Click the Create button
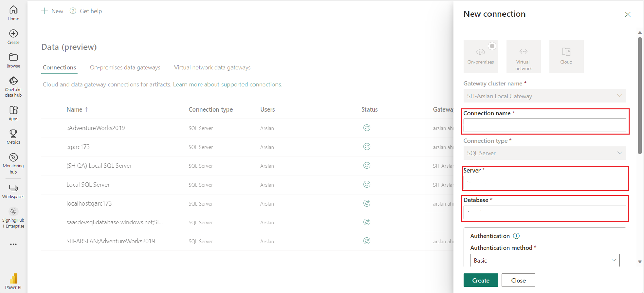This screenshot has height=293, width=644. (481, 280)
